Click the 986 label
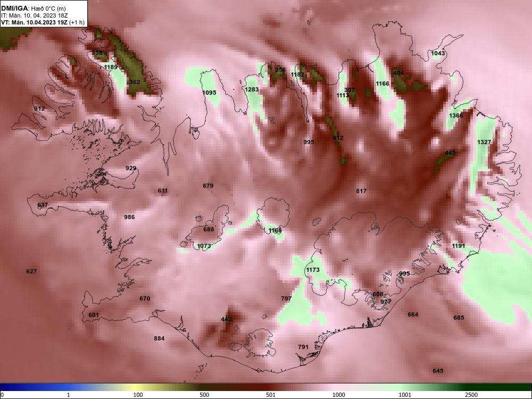Screen dimensions: 532x399 [x=129, y=217]
